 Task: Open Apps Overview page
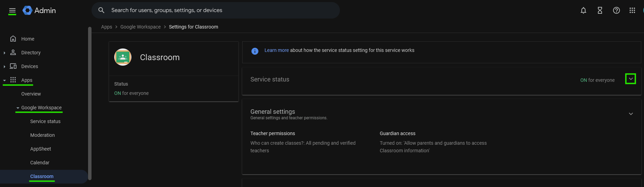31,94
